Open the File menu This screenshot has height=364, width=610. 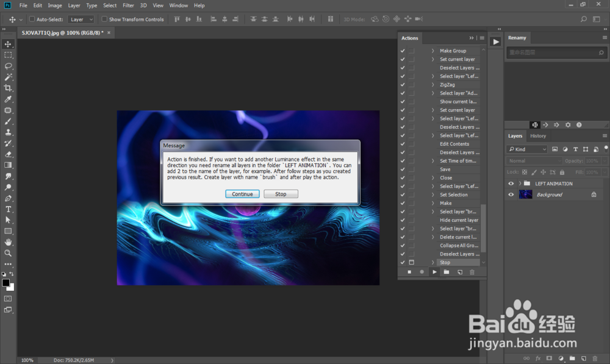(23, 5)
